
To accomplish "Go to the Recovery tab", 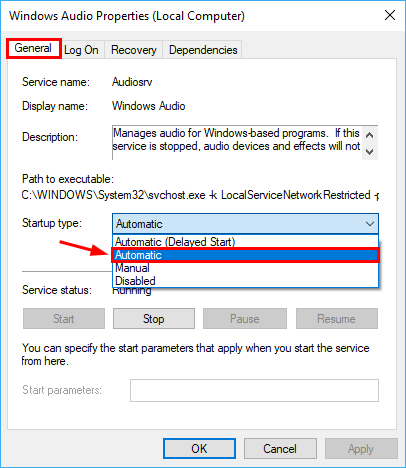I will [134, 50].
